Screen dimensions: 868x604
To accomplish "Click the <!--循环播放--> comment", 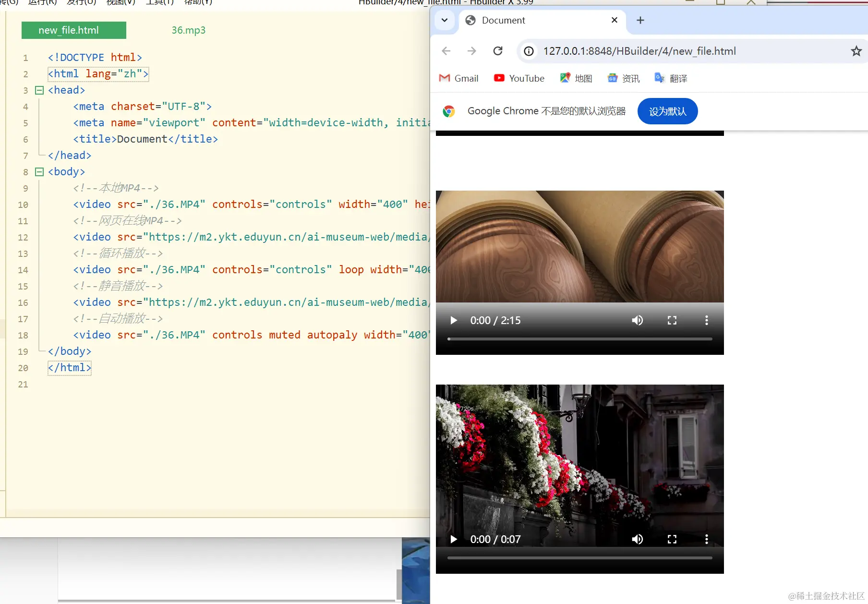I will 118,254.
